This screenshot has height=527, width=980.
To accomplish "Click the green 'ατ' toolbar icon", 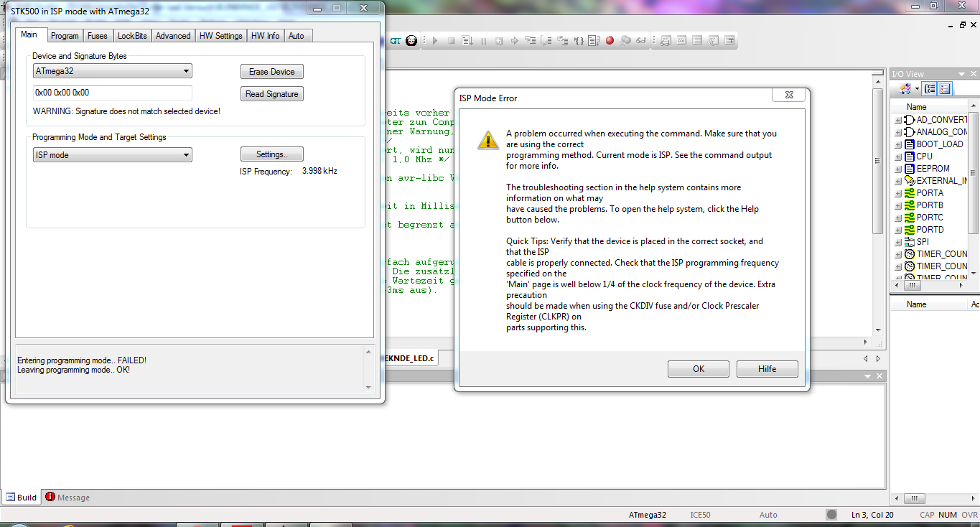I will pos(396,41).
